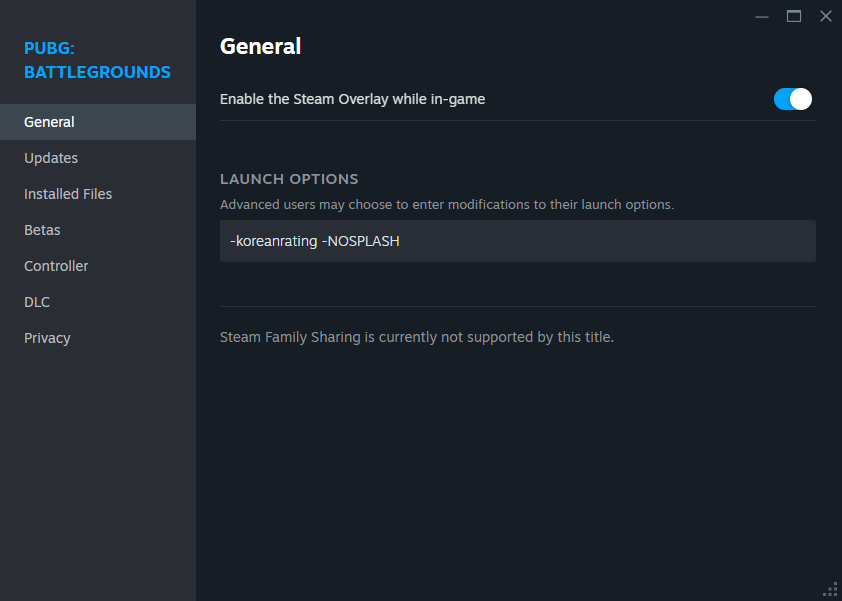This screenshot has width=842, height=601.
Task: Click the -koreanrating text in launch options
Action: coord(273,241)
